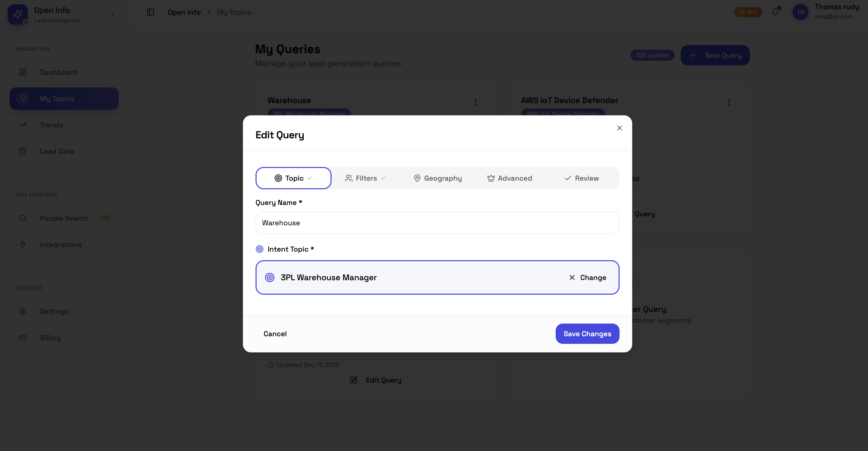This screenshot has width=868, height=451.
Task: Open the Trends page
Action: [51, 125]
